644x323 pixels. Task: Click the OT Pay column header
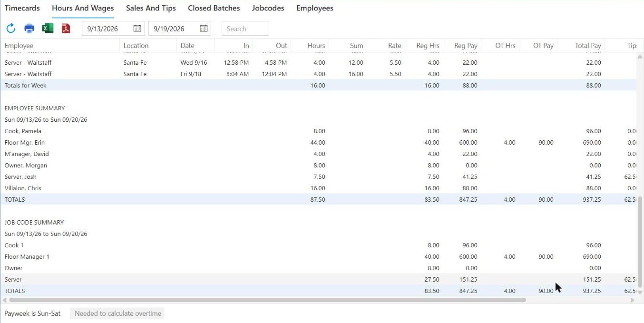click(538, 46)
